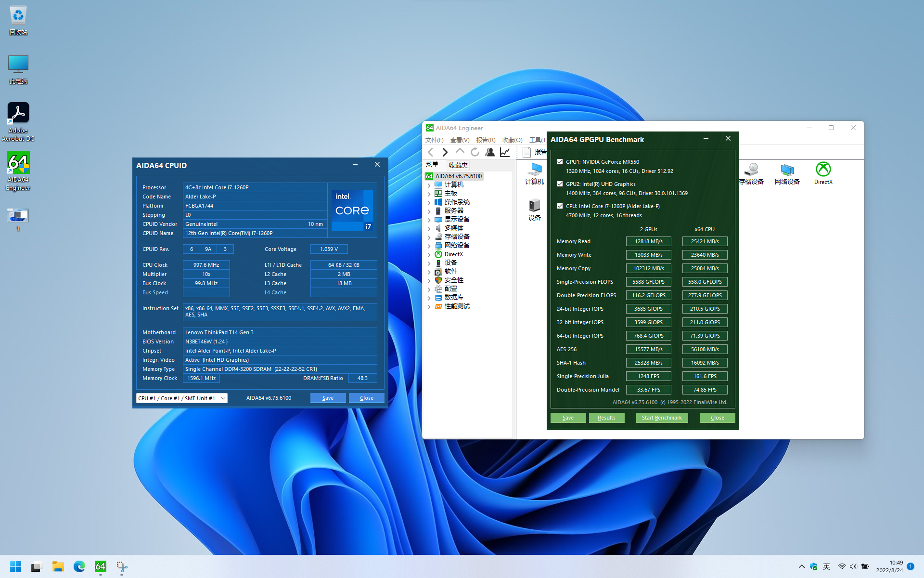Click the Results button

coord(606,418)
